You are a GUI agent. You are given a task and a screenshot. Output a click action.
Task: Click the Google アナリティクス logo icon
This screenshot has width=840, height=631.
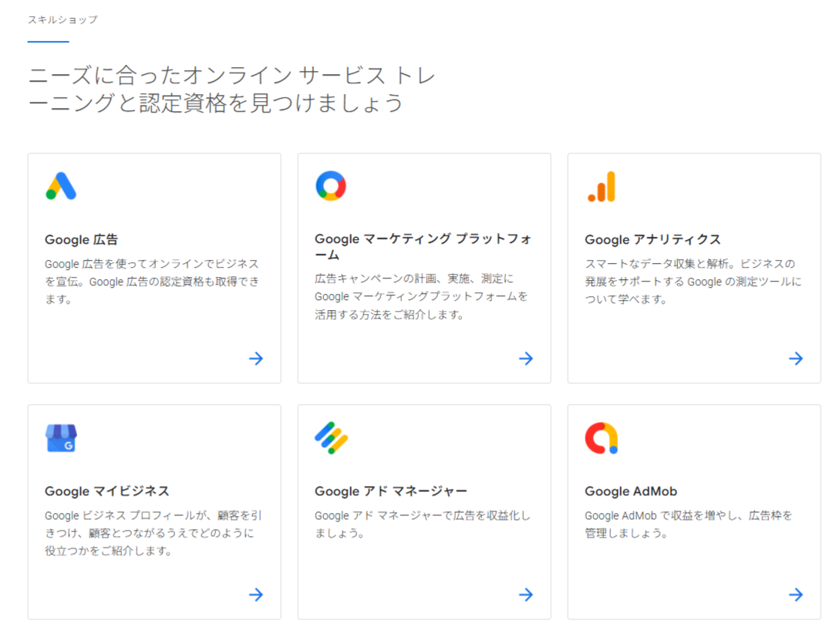tap(601, 185)
